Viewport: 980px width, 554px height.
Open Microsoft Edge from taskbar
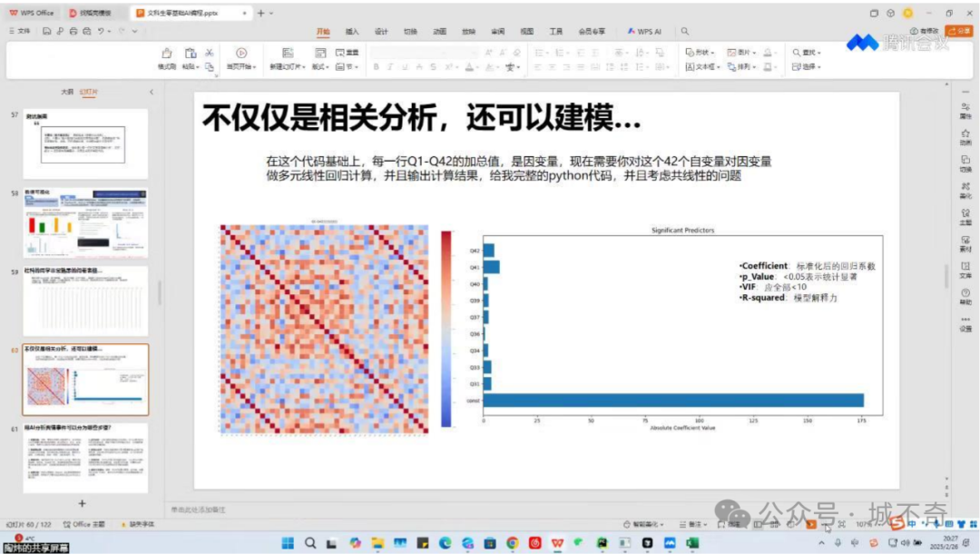tap(445, 543)
